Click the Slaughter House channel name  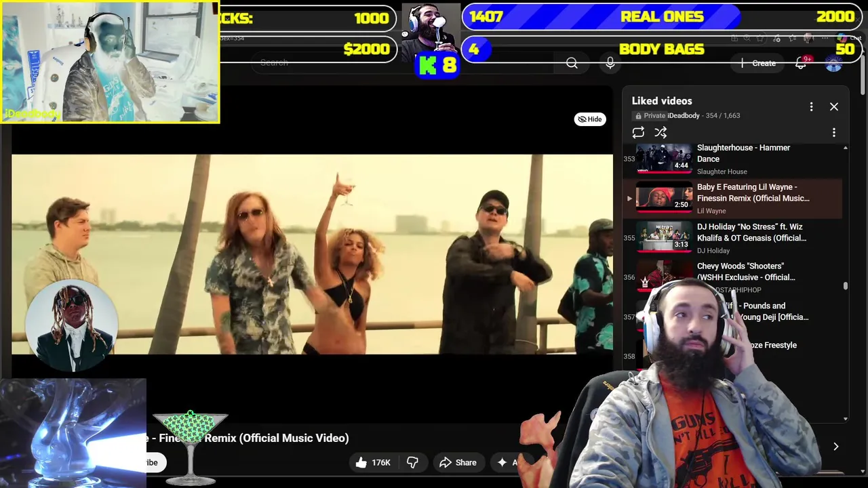pos(722,172)
